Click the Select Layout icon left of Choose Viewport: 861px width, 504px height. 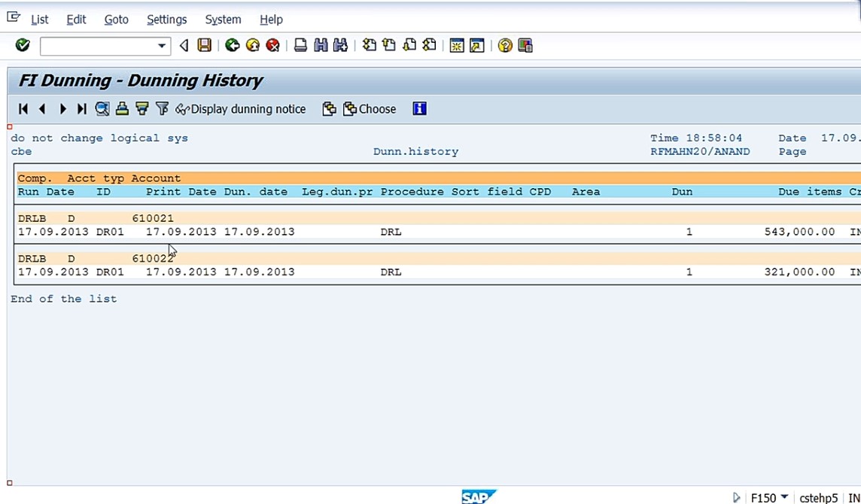pos(329,109)
